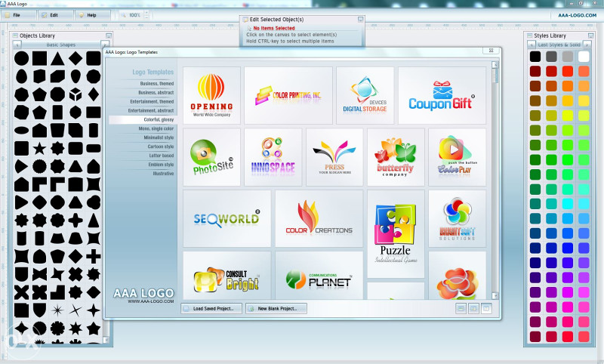Screen dimensions: 604x364
Task: Apply the bright yellow style swatch
Action: [x=568, y=116]
